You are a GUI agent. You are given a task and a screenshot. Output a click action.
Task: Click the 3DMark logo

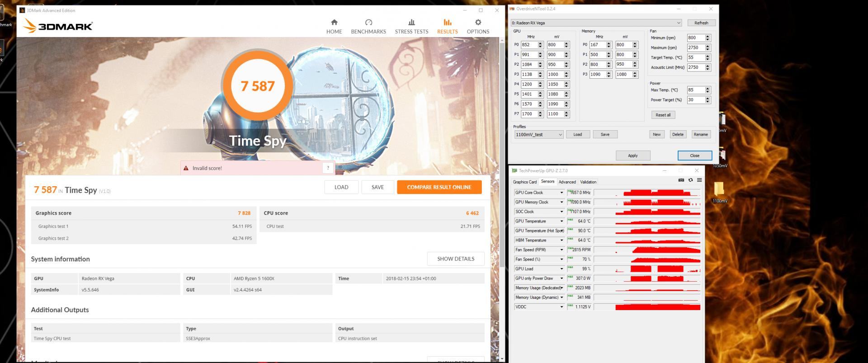57,26
